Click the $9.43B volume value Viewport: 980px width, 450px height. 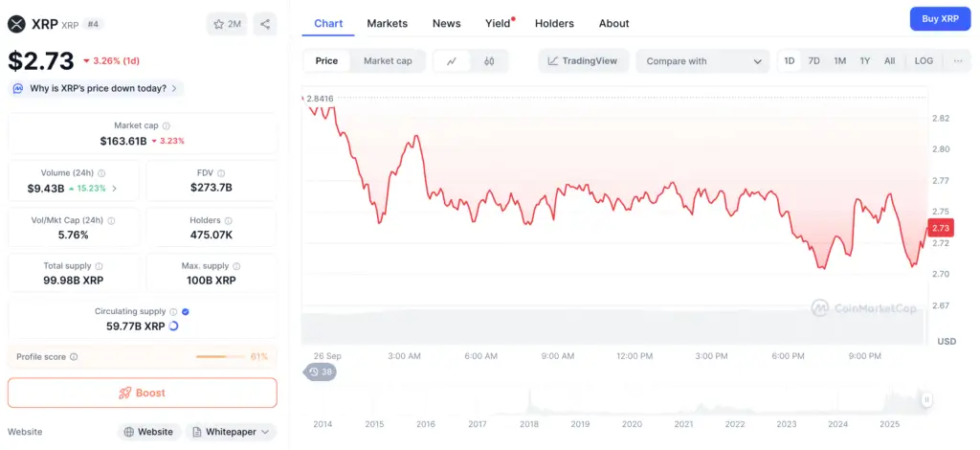46,188
